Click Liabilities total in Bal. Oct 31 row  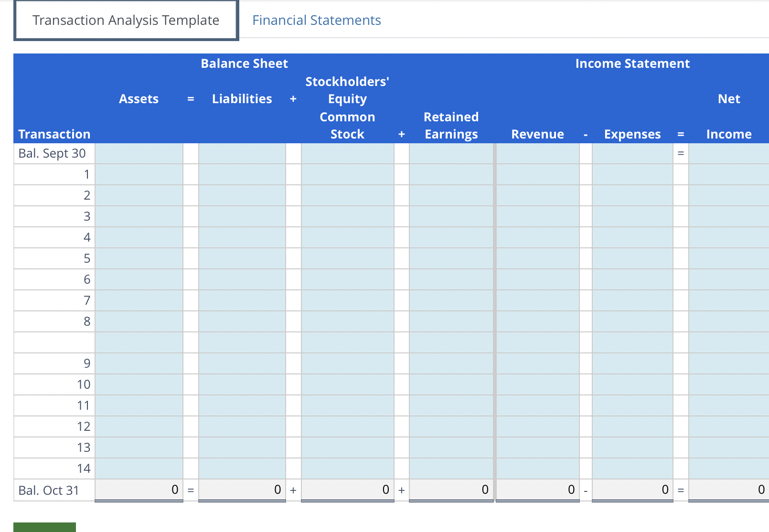coord(242,490)
